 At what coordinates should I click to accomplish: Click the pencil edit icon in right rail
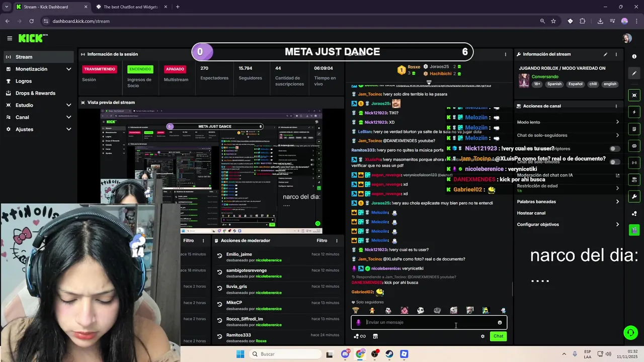point(634,73)
